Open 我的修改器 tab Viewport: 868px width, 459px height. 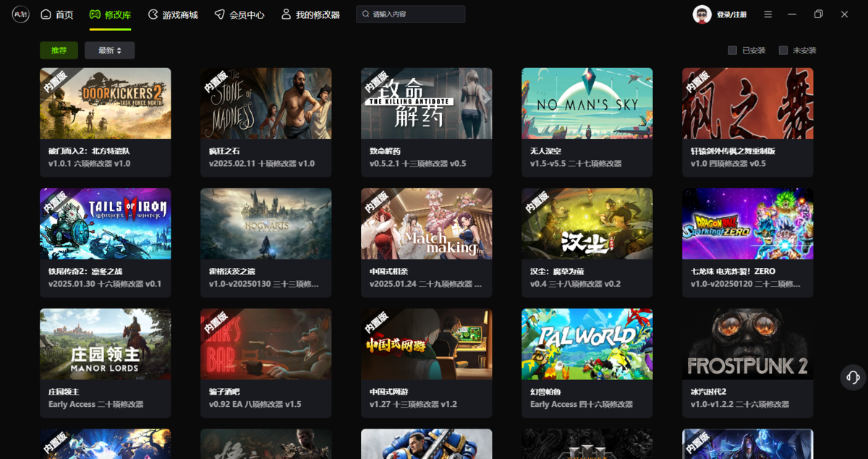tap(310, 14)
